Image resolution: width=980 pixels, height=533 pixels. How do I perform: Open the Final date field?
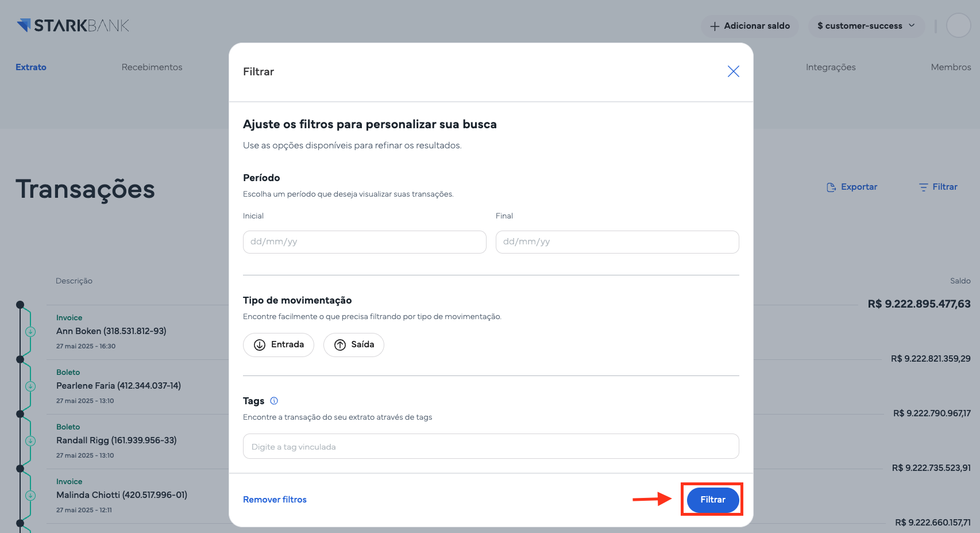(x=618, y=242)
